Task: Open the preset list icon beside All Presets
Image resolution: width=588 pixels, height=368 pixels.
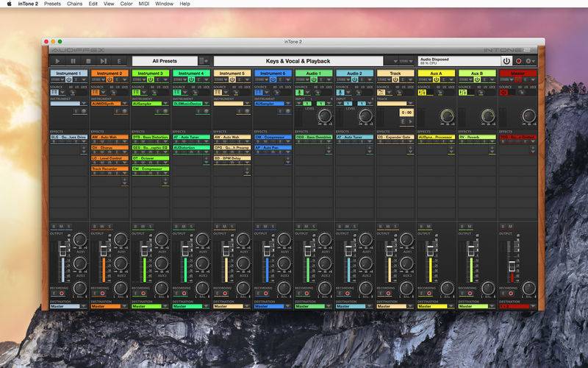Action: [x=204, y=61]
